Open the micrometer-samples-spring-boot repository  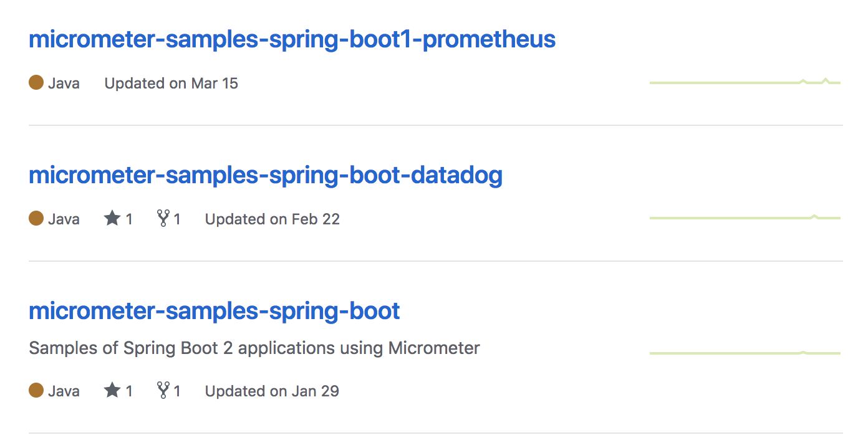click(x=214, y=310)
